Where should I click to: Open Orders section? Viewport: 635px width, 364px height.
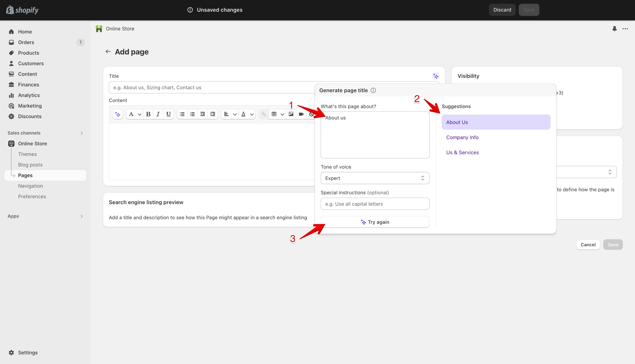click(x=26, y=42)
